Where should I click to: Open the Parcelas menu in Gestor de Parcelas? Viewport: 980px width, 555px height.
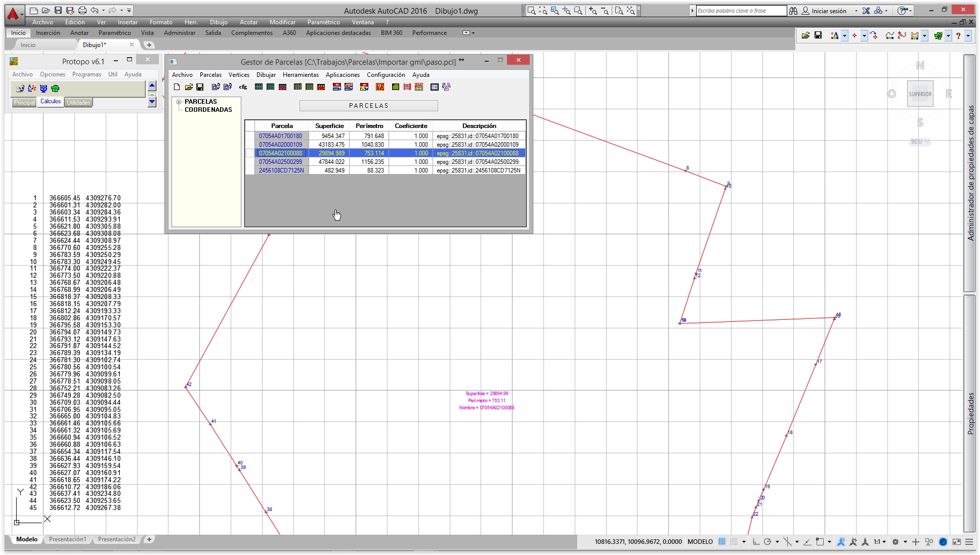pos(210,75)
